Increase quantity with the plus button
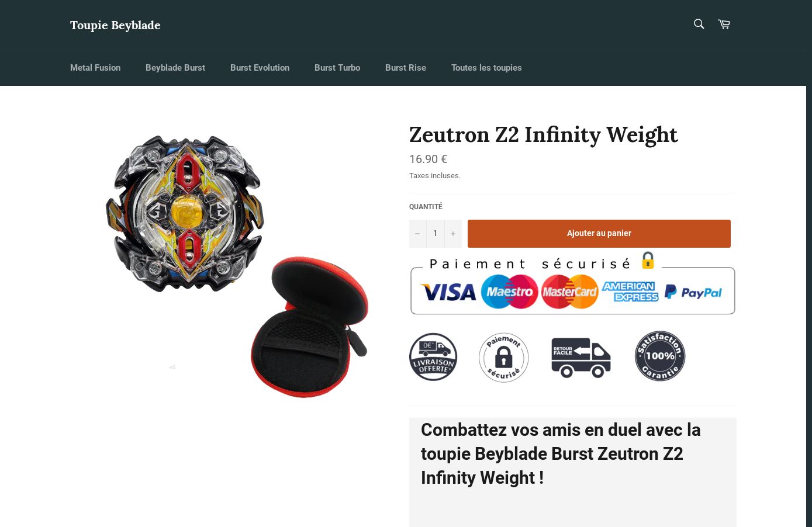The image size is (812, 527). pos(453,234)
